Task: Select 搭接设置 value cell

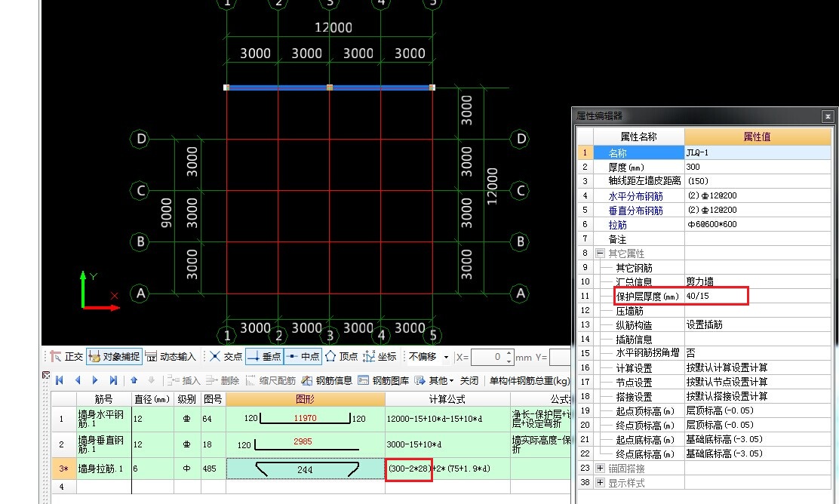Action: pos(758,396)
